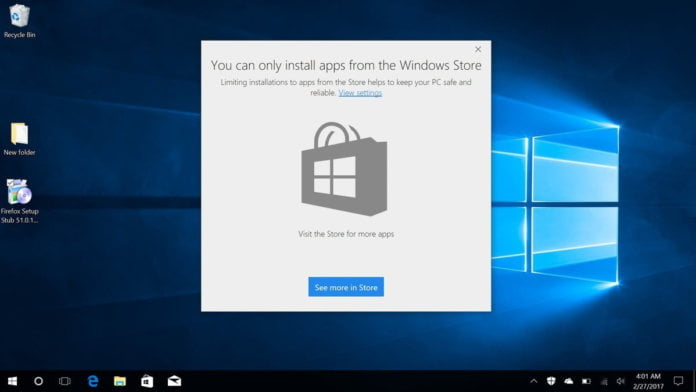Screen dimensions: 696x392
Task: Click the gray Windows Store bag icon
Action: click(x=344, y=169)
